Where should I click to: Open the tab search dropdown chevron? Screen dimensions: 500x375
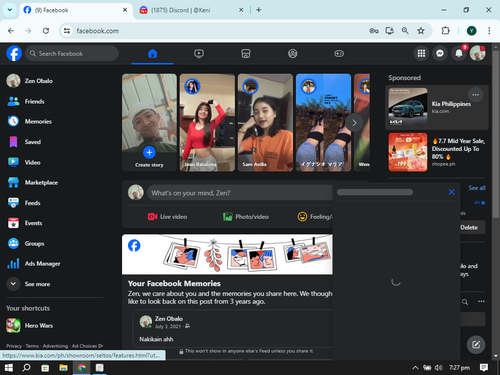[x=10, y=10]
